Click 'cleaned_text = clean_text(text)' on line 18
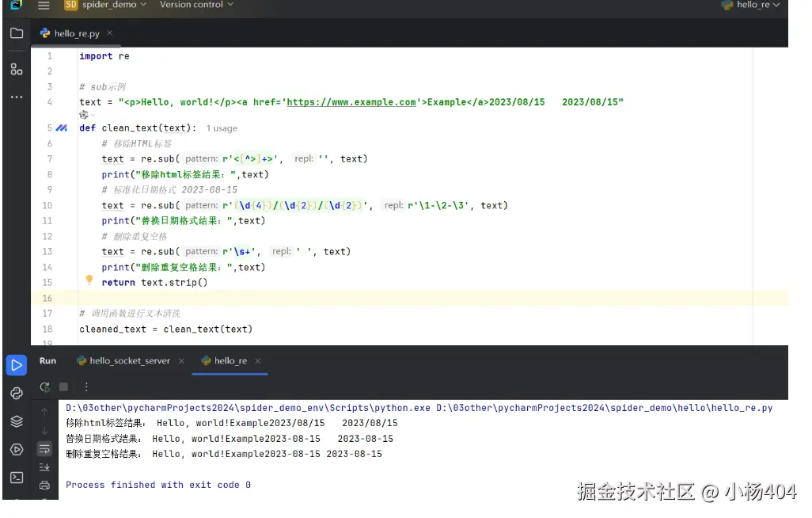812x518 pixels. point(165,329)
